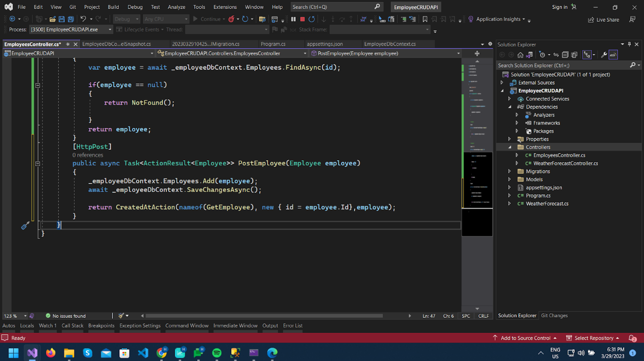The image size is (644, 361).
Task: Switch Views icon in Solution Explorer
Action: tap(529, 55)
